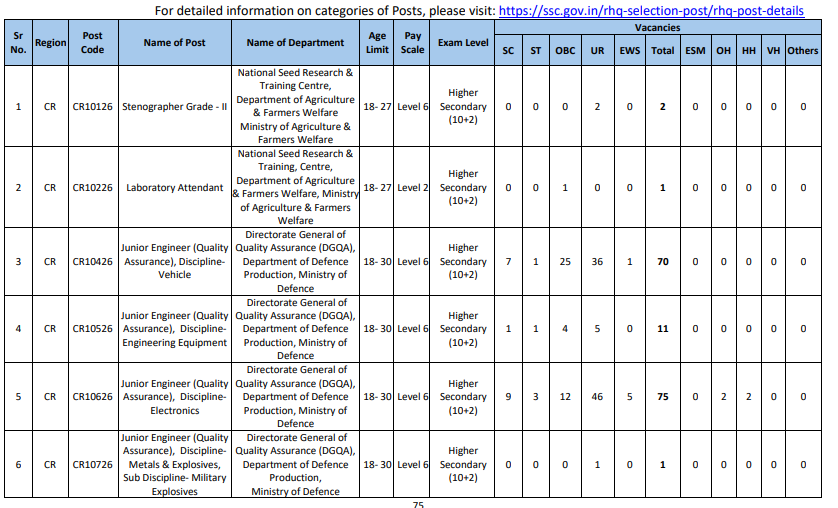This screenshot has width=838, height=508.
Task: Select post code CR10126
Action: click(x=92, y=107)
